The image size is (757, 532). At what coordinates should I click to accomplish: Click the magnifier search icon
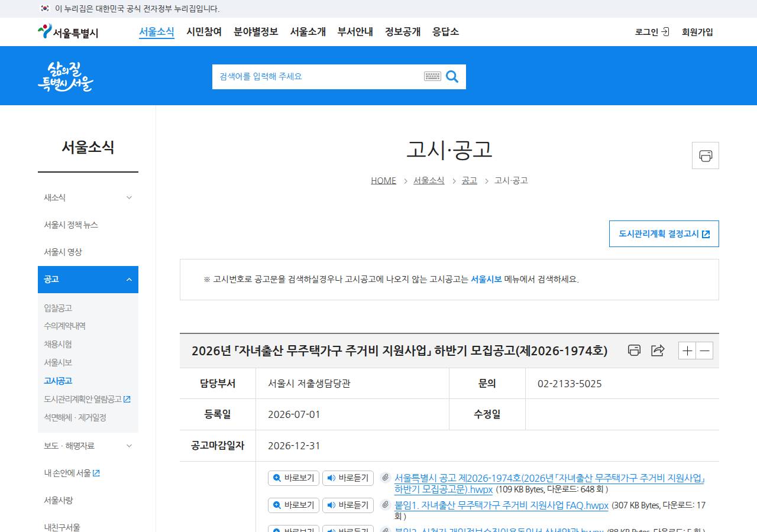(x=452, y=76)
